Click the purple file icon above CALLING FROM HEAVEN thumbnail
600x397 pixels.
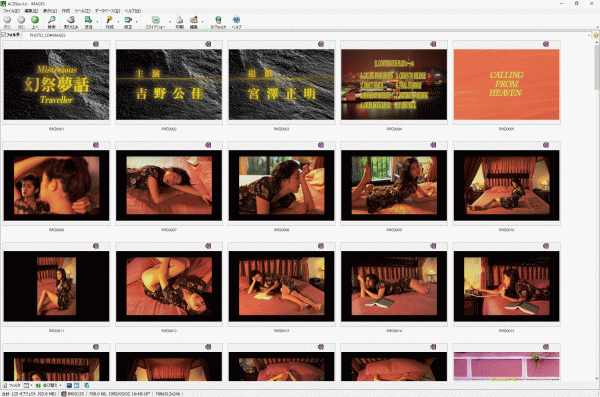pyautogui.click(x=546, y=44)
